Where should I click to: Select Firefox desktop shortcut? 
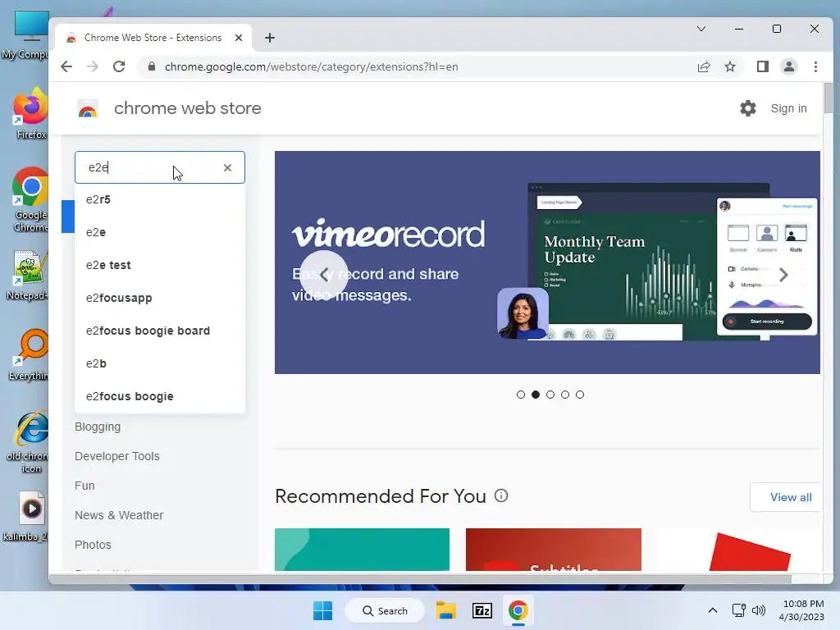[30, 114]
